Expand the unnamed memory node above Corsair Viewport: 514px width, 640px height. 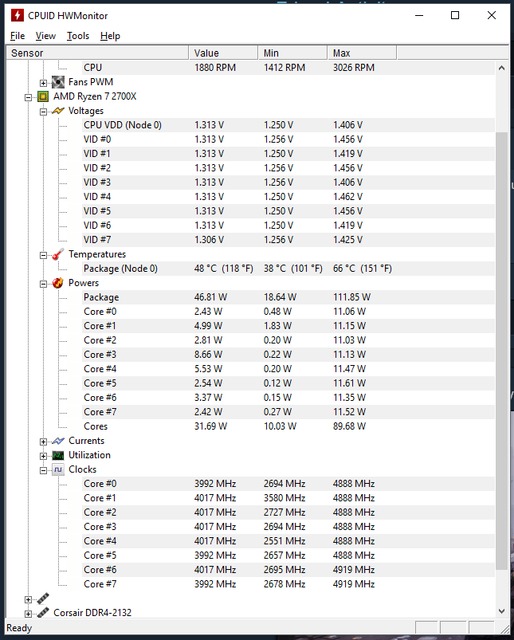pos(28,599)
